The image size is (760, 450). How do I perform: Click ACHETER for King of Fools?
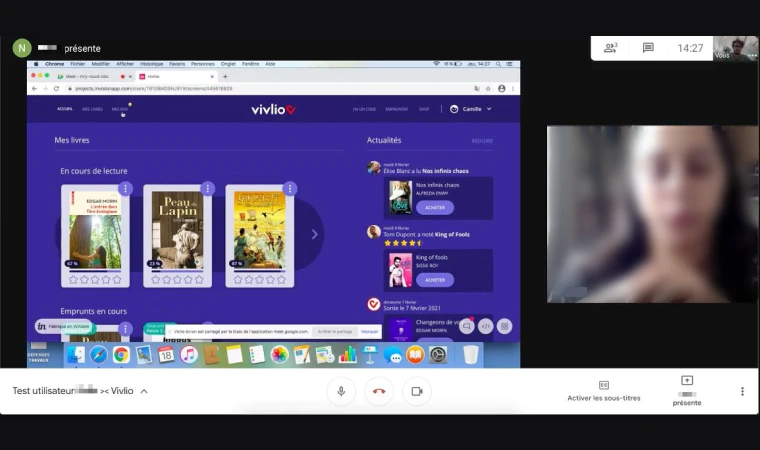(x=435, y=280)
